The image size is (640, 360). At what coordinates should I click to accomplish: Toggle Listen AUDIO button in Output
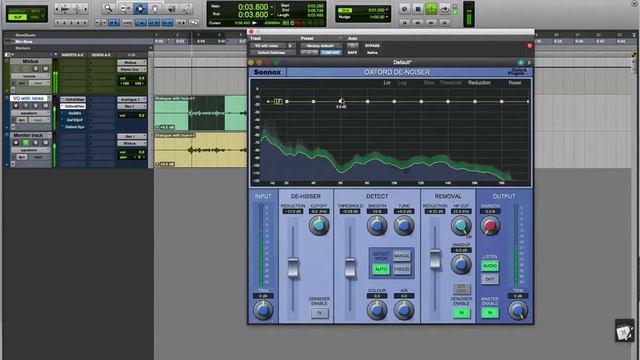490,266
